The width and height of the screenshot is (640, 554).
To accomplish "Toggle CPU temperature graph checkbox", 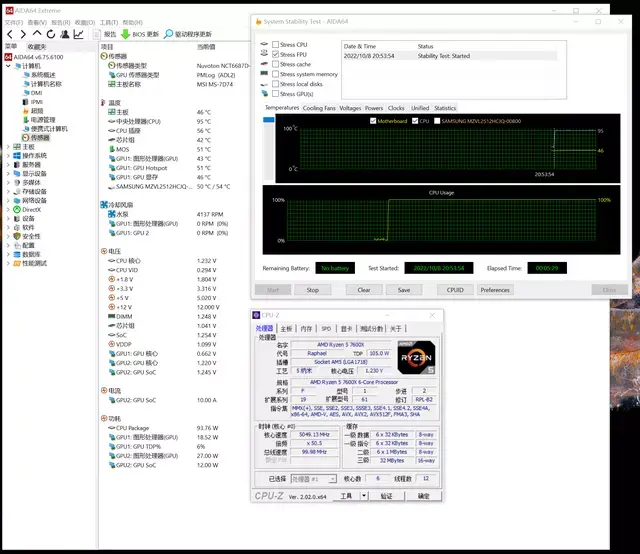I will 415,121.
